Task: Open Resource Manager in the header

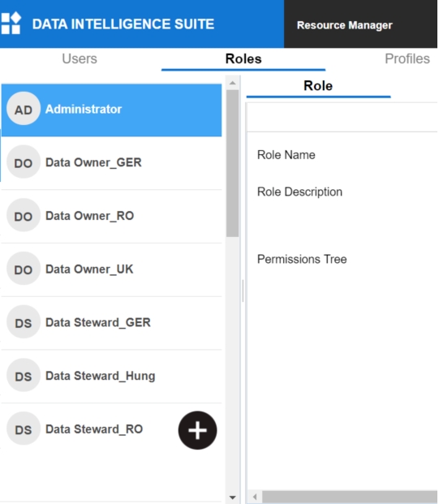Action: (x=345, y=25)
